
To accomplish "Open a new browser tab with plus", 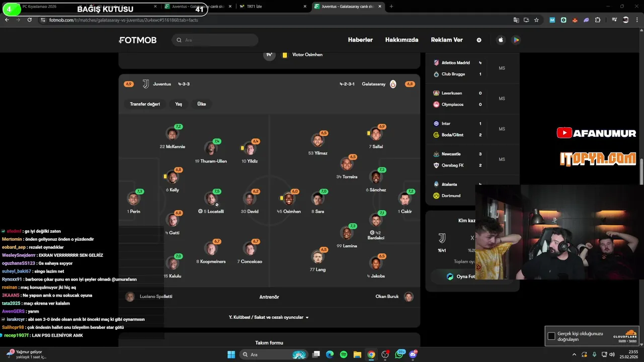I will pyautogui.click(x=391, y=7).
